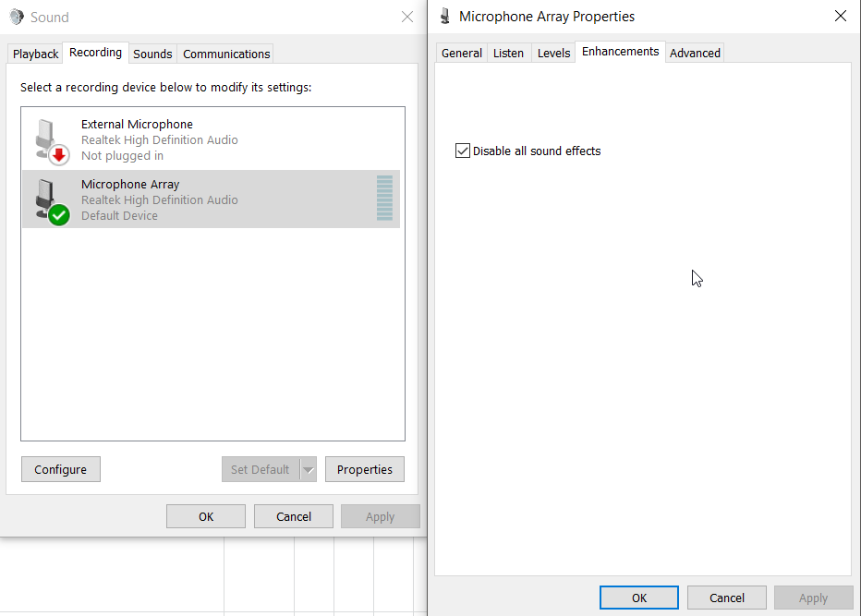This screenshot has width=861, height=616.
Task: Open the Sounds tab
Action: pos(152,54)
